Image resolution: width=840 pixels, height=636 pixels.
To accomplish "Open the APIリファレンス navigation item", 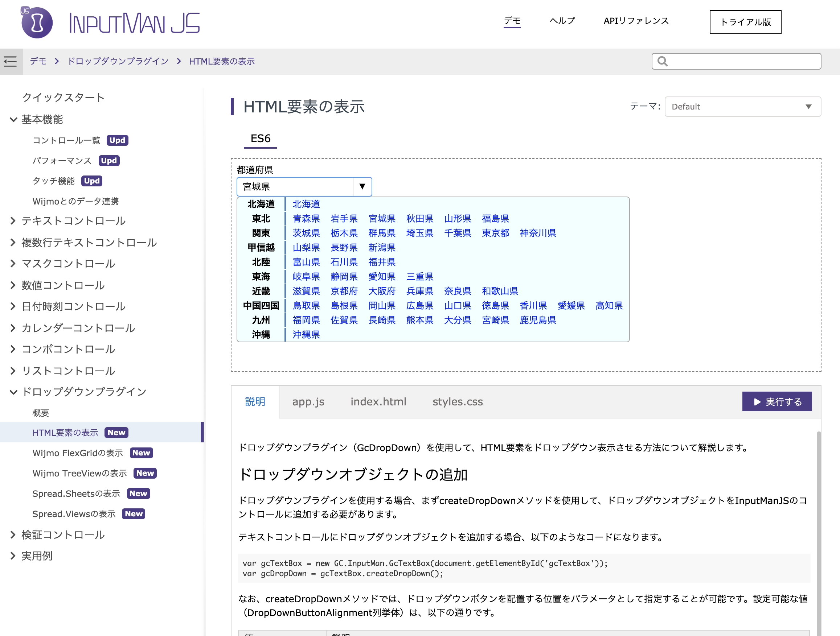I will click(636, 21).
